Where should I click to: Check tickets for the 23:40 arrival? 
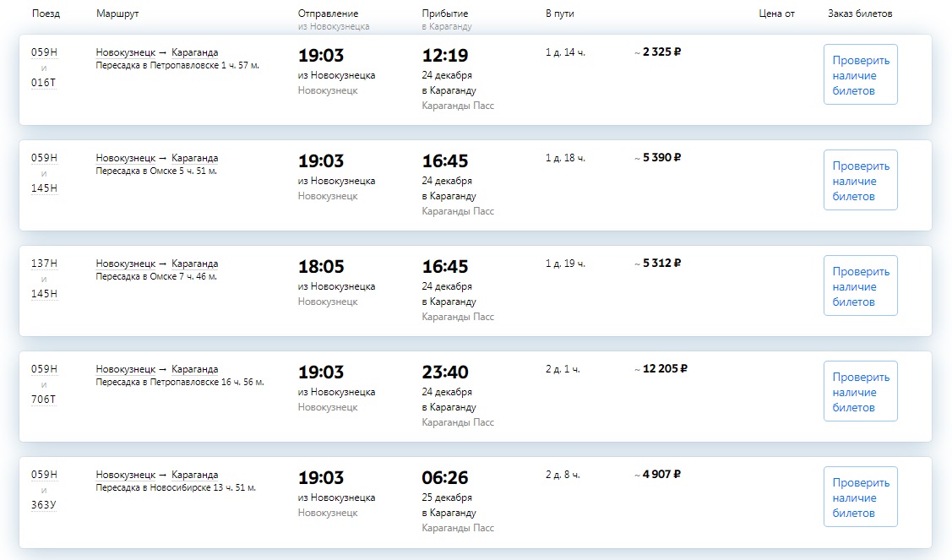[860, 392]
